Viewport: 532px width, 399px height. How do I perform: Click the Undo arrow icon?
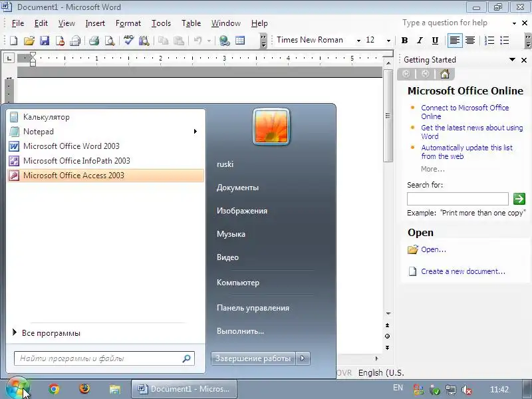[x=198, y=41]
